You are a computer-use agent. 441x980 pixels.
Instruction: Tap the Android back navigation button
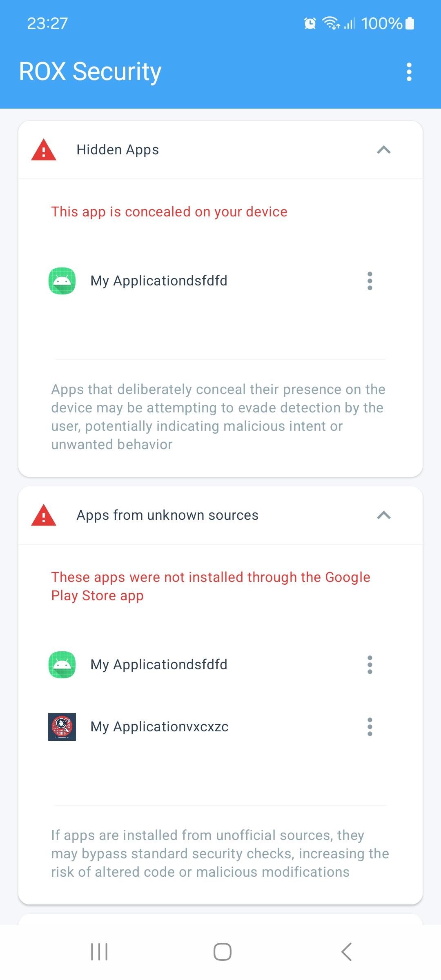point(346,952)
